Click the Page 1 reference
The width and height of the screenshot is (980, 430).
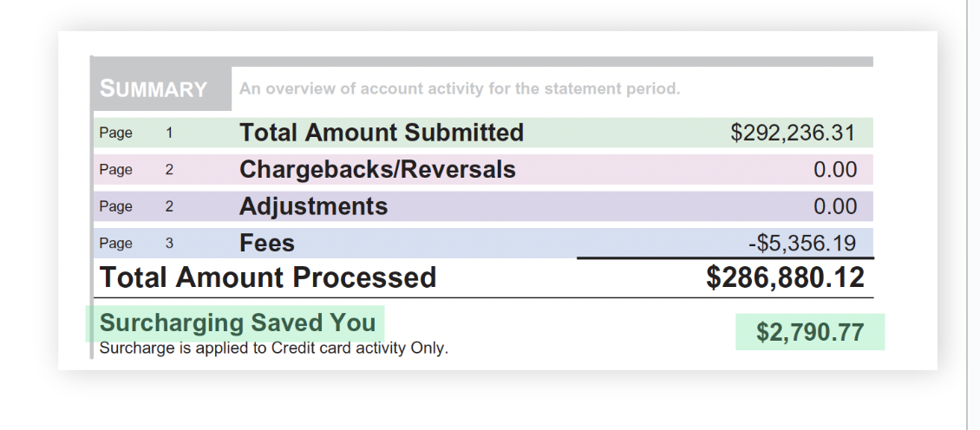pyautogui.click(x=136, y=133)
